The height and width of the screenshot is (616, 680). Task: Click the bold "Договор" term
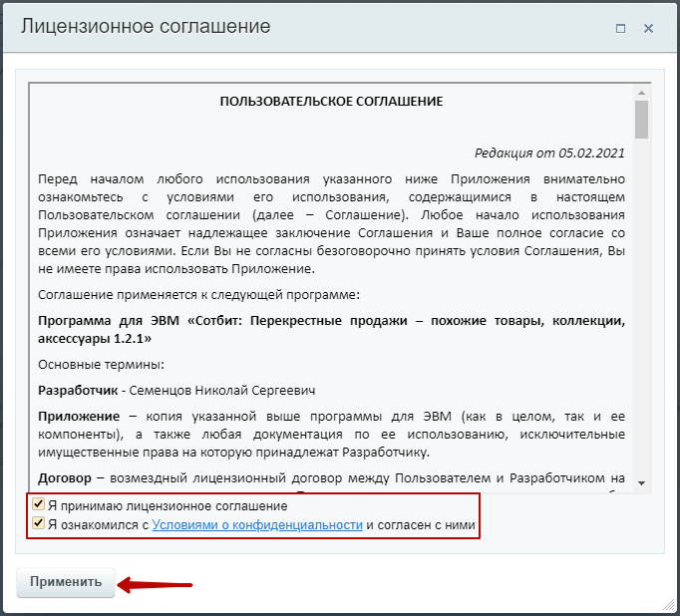coord(65,478)
